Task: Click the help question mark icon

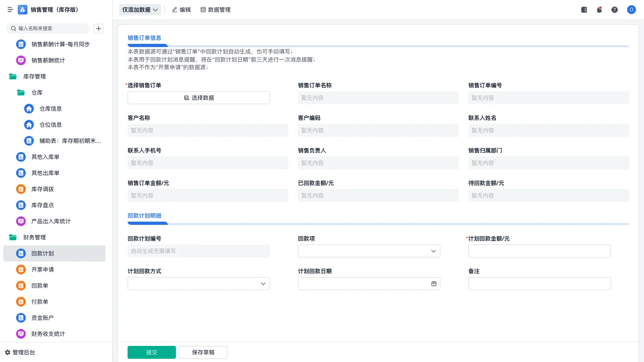Action: 615,10
